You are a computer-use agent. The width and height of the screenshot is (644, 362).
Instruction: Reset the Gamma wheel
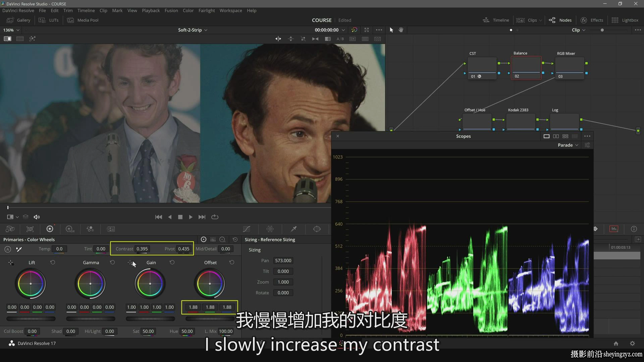coord(112,262)
